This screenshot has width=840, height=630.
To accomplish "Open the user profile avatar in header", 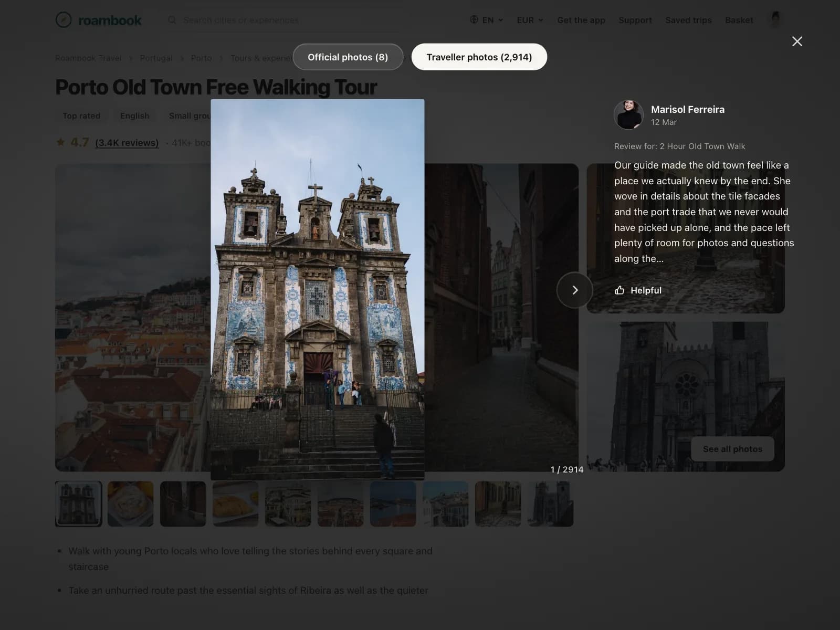I will coord(775,20).
